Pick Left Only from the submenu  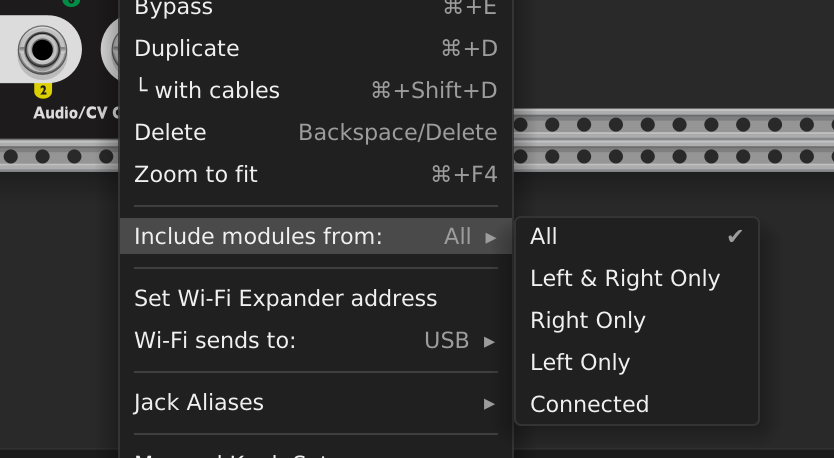pos(580,363)
